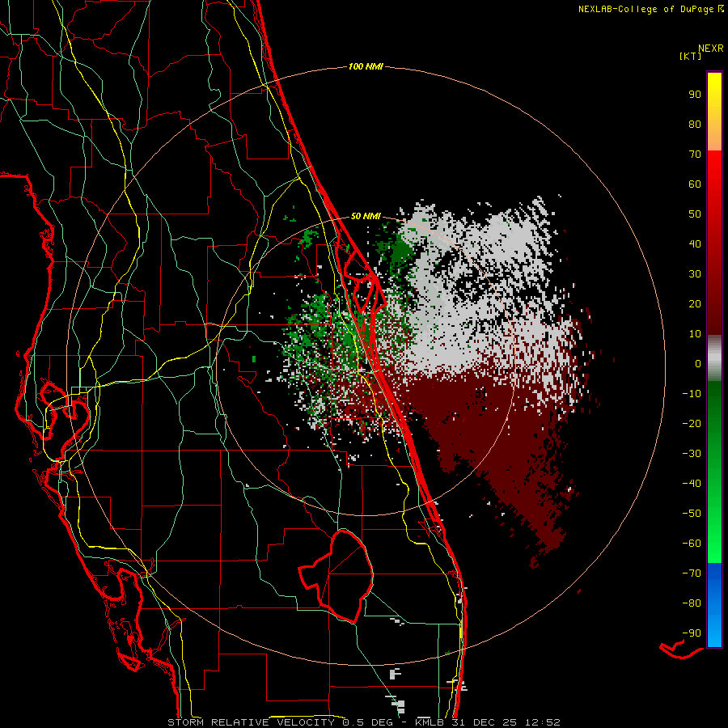
Task: Click the positive 40 scale value
Action: tap(695, 243)
